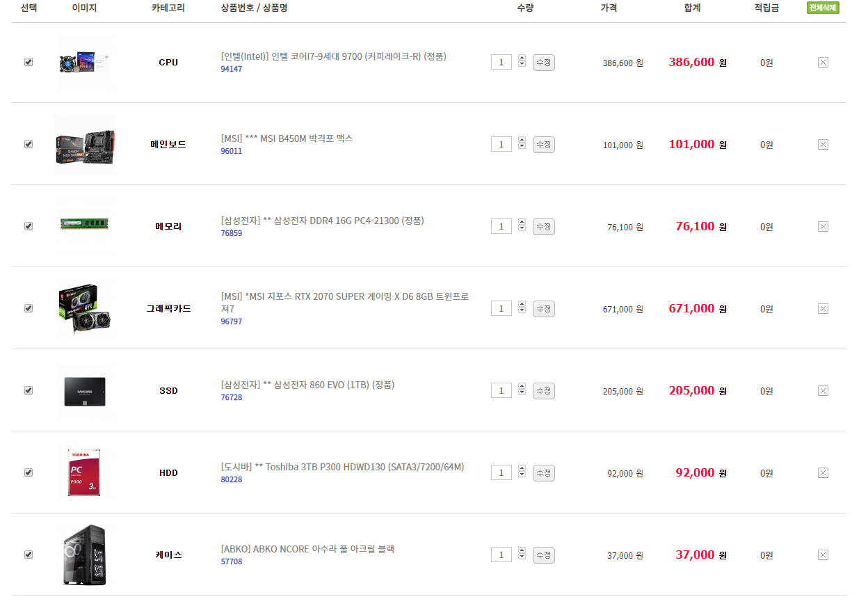Remove the MSI B450M motherboard item

click(823, 145)
